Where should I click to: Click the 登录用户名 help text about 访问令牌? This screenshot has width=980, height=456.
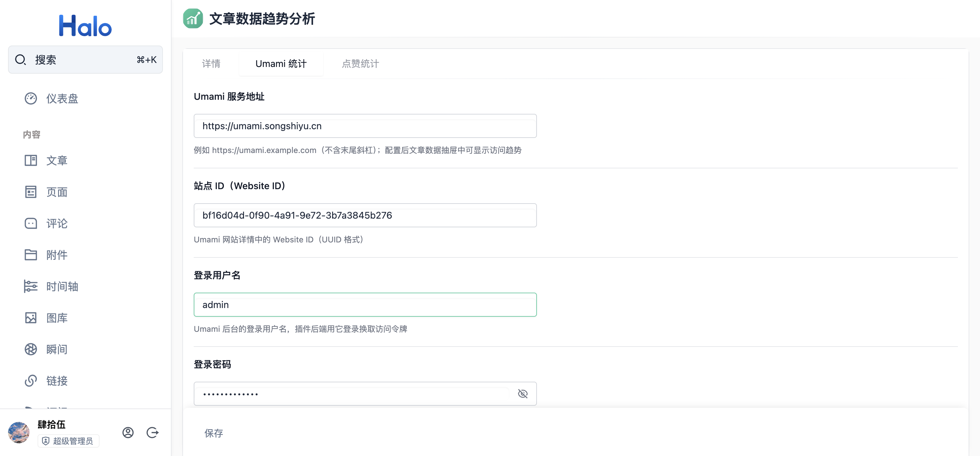301,329
